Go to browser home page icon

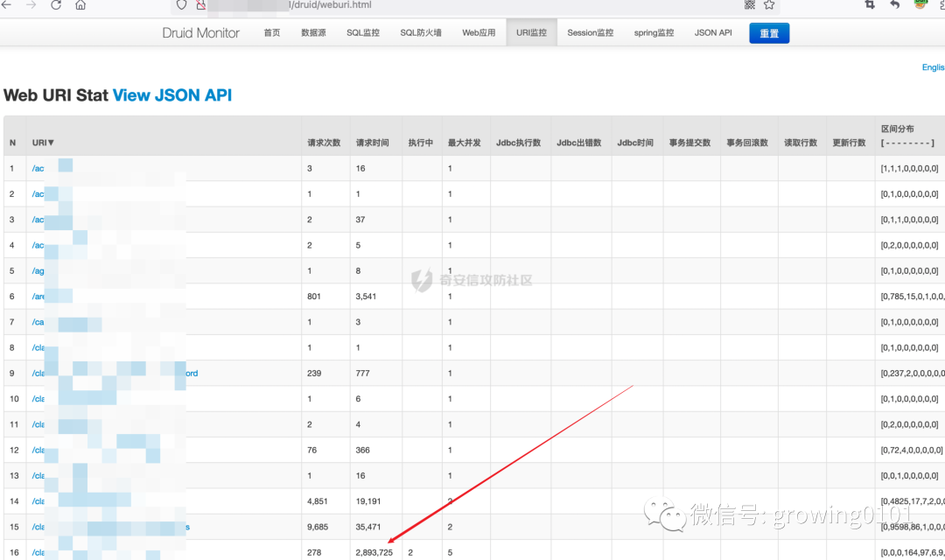point(80,5)
